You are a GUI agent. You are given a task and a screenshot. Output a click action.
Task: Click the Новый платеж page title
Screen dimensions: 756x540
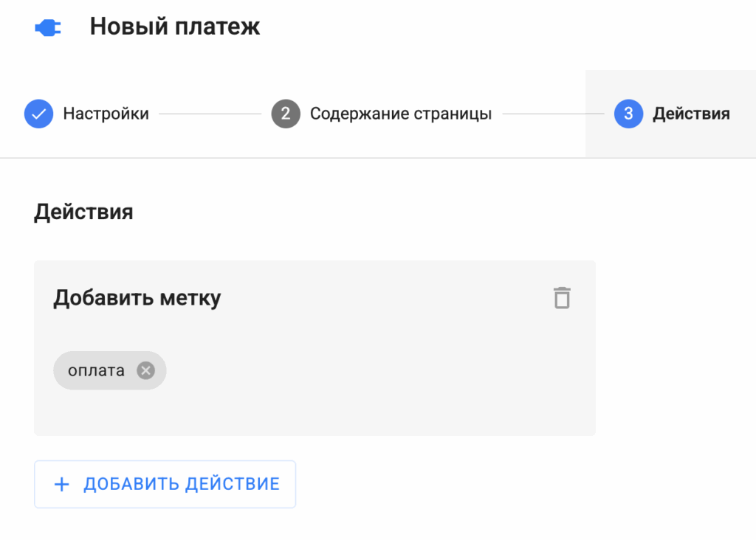(175, 27)
